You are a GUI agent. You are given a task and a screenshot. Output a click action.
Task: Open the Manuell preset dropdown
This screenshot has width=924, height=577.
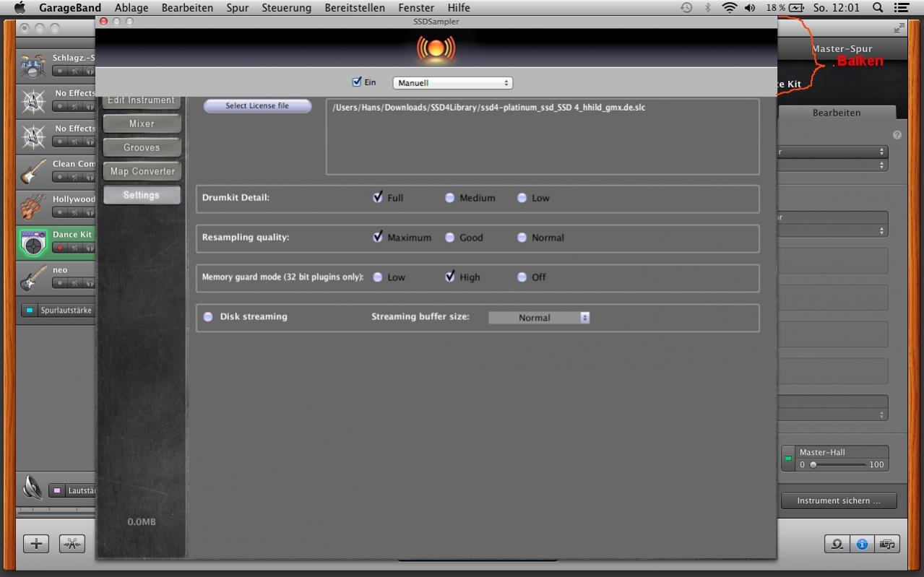[x=452, y=83]
